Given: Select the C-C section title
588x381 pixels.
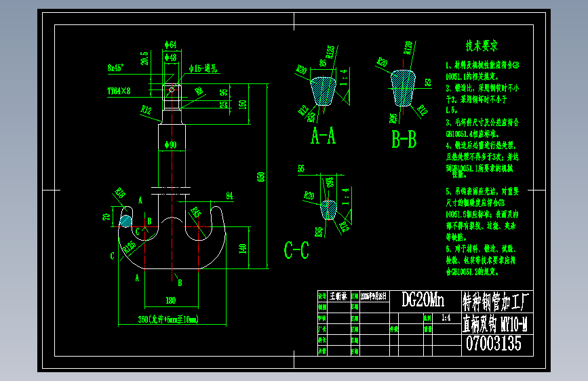Looking at the screenshot, I should [x=296, y=250].
